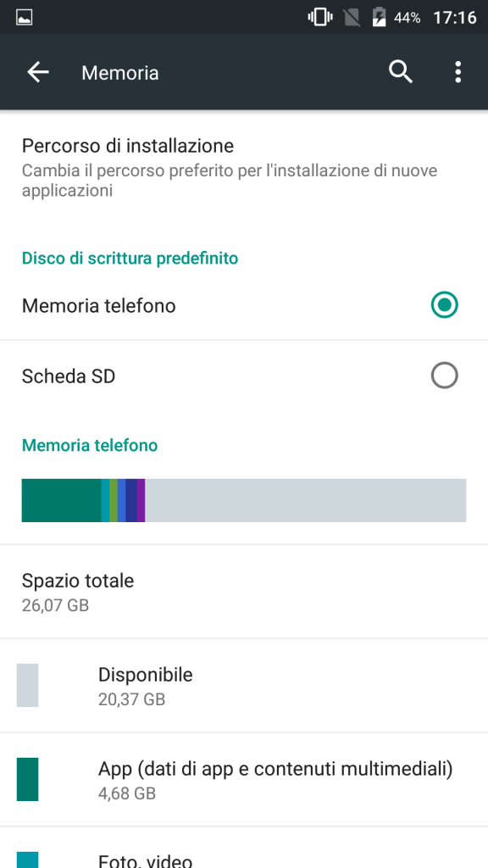The height and width of the screenshot is (868, 488).
Task: Select the Memoria telefono radio button
Action: pyautogui.click(x=444, y=305)
